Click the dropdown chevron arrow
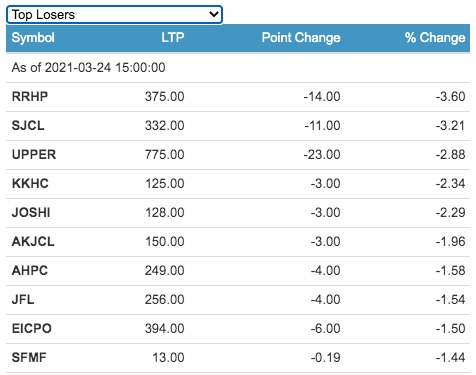This screenshot has width=476, height=375. coord(213,14)
